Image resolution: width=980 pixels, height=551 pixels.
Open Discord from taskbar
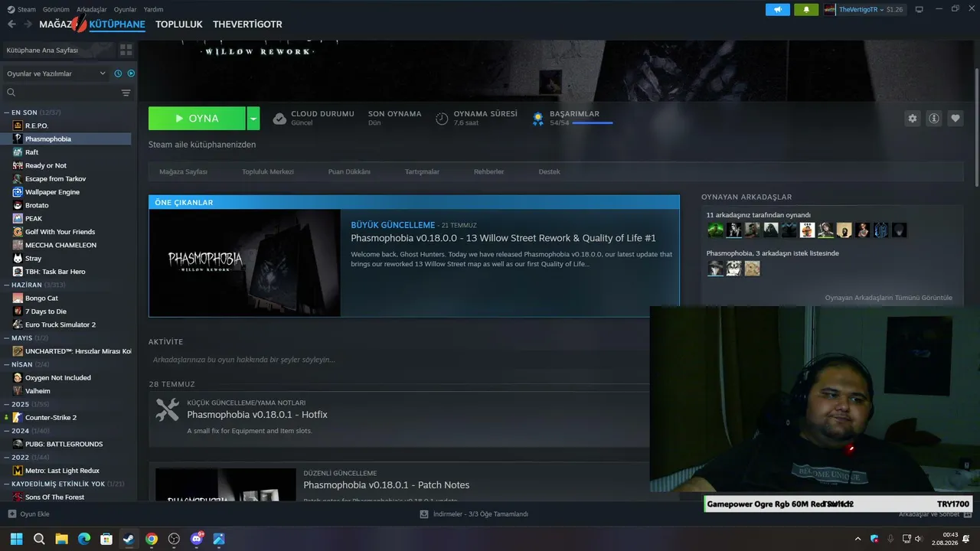coord(197,539)
